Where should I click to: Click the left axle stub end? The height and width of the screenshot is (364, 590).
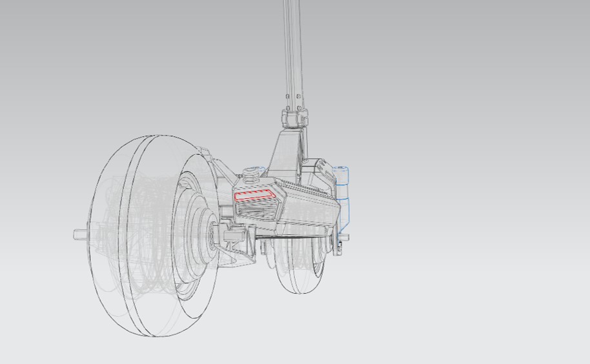[81, 234]
